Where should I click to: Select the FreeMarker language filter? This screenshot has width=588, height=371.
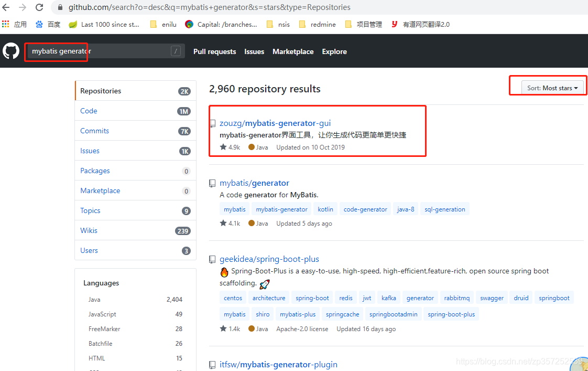click(104, 328)
